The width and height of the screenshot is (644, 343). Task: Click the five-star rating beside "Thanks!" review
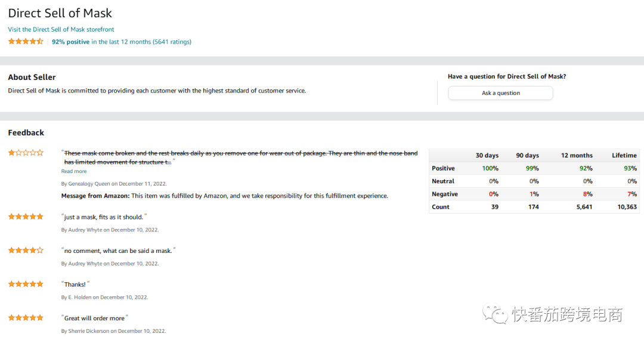(x=26, y=285)
